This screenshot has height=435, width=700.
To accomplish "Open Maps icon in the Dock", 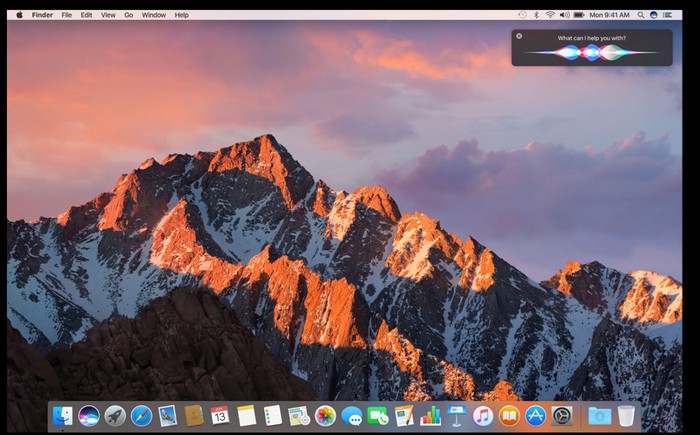I will coord(299,416).
